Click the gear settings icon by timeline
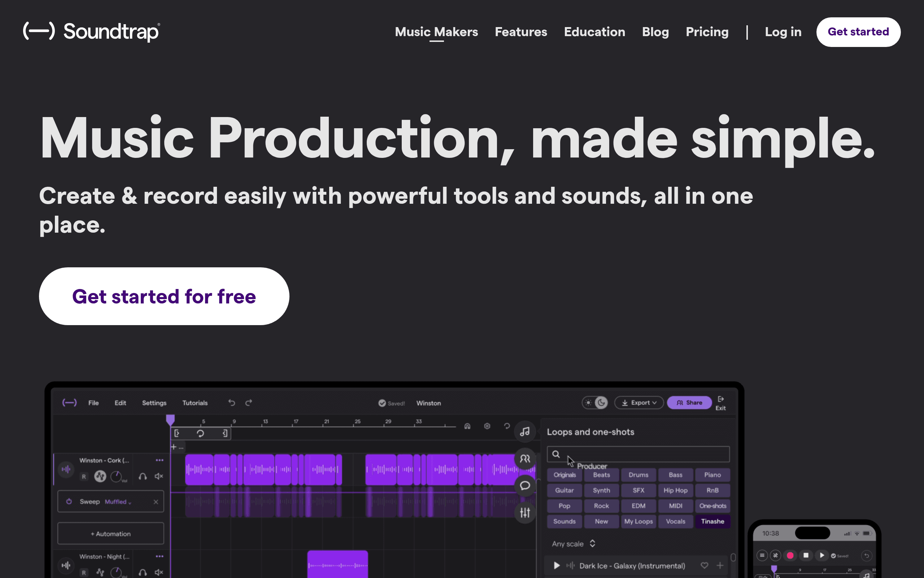Viewport: 924px width, 578px height. coord(487,426)
